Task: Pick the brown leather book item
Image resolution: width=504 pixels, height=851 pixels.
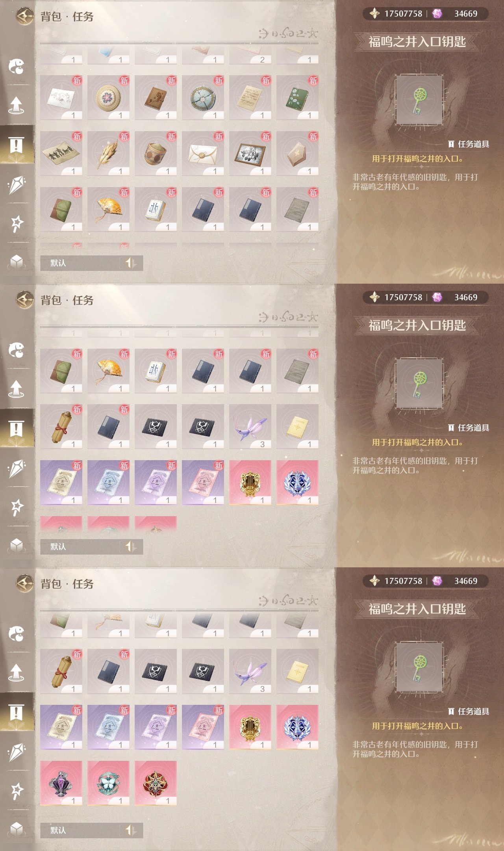Action: pyautogui.click(x=156, y=98)
